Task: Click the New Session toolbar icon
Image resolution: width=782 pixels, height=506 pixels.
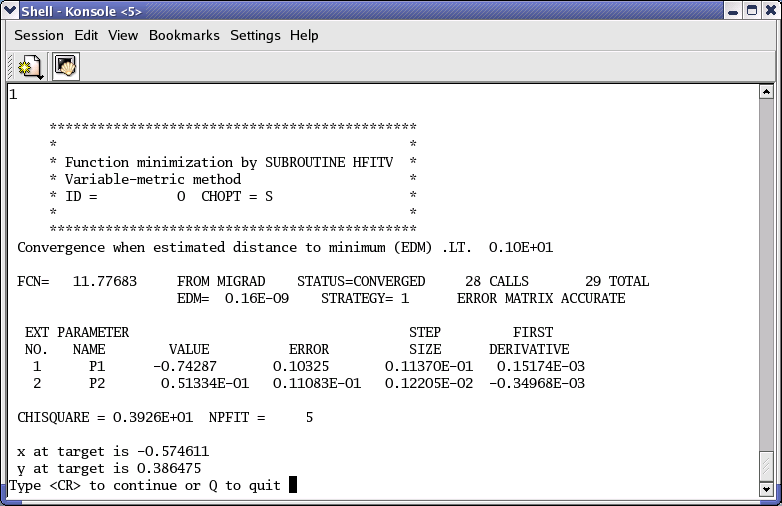Action: pyautogui.click(x=30, y=67)
